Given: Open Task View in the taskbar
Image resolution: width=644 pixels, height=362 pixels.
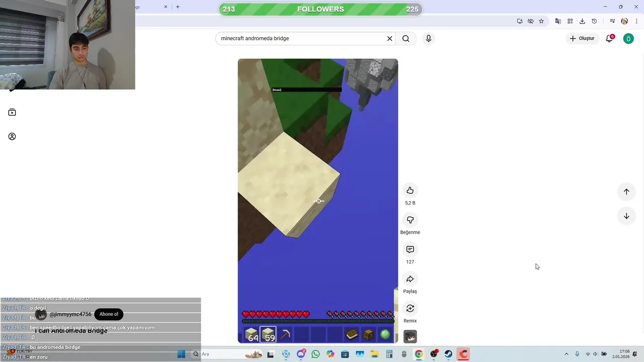Looking at the screenshot, I should [x=271, y=354].
